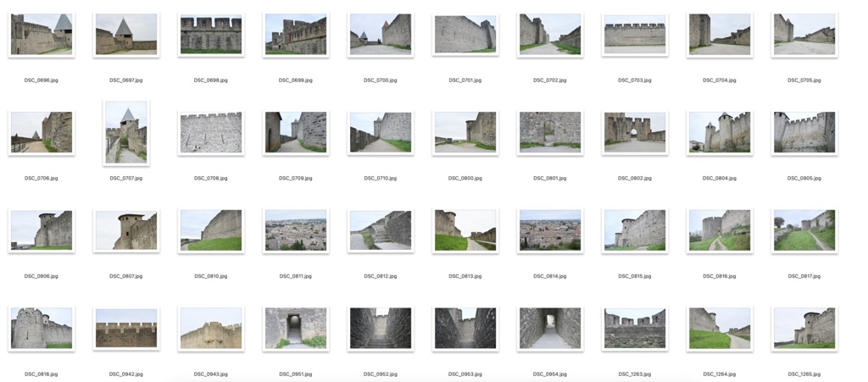Click the file name DSC_0801.jpg
This screenshot has width=868, height=382.
tap(550, 178)
